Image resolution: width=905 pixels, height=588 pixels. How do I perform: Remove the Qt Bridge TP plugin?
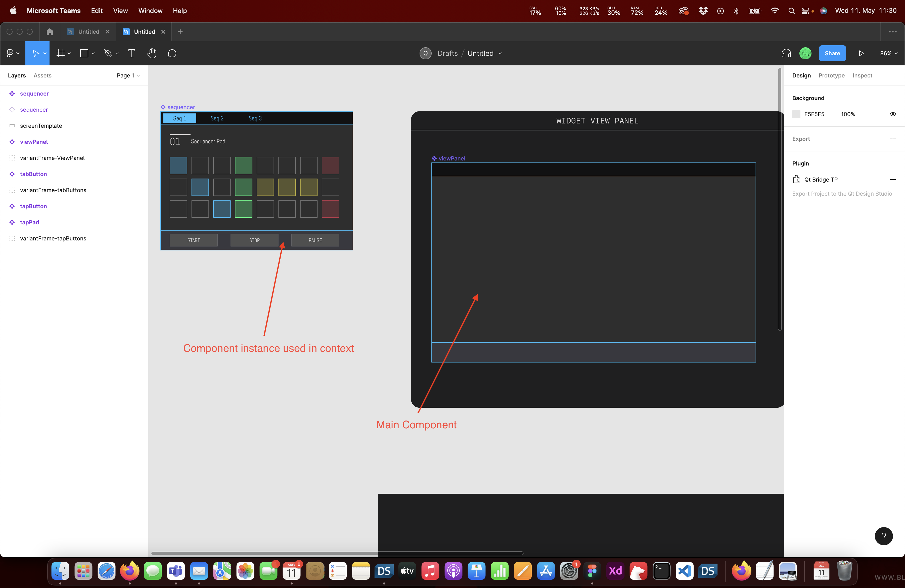point(892,180)
